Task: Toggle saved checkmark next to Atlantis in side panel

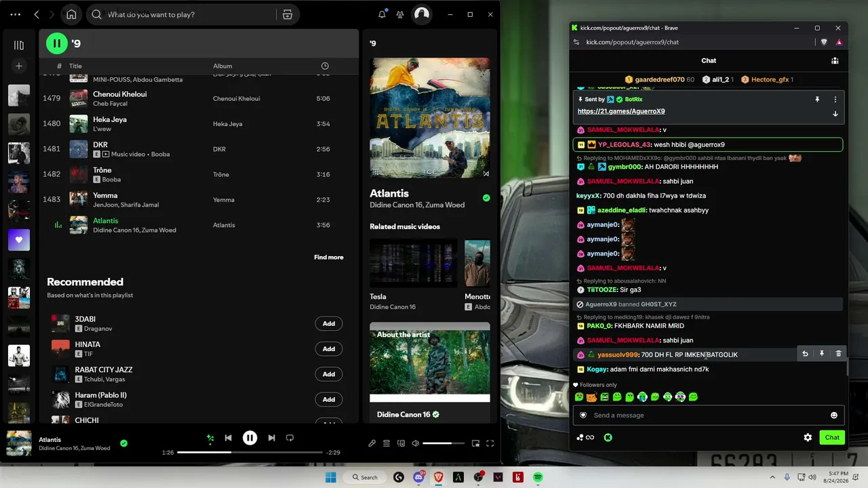Action: 486,198
